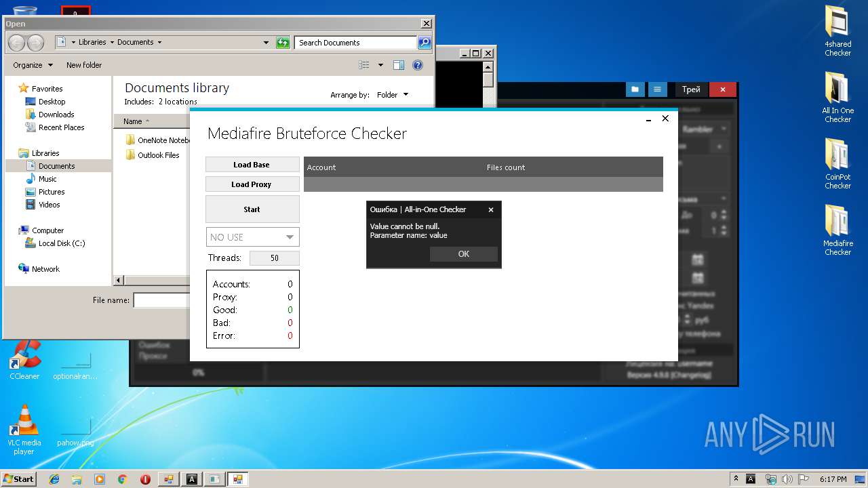
Task: Open the Mediafire Checker desktop folder
Action: 837,230
